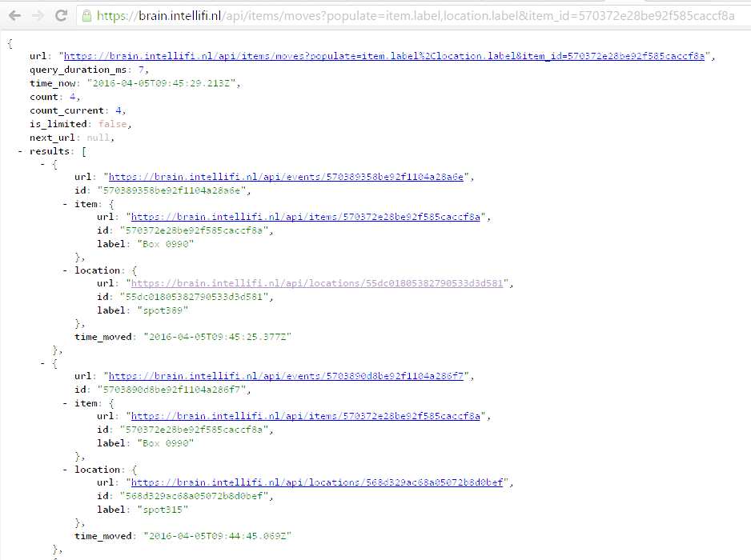Screen dimensions: 751x560
Task: Select location id "568d329ac68a05072b8d0bef"
Action: pos(194,496)
